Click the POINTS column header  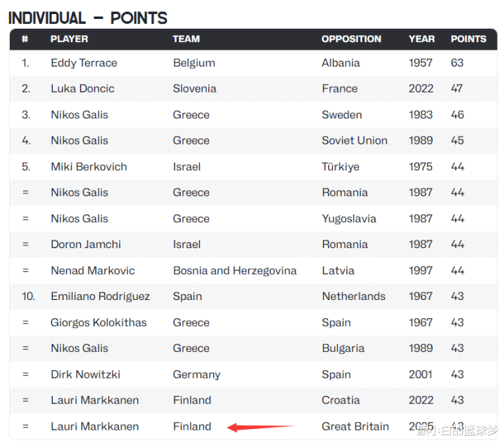[x=468, y=39]
